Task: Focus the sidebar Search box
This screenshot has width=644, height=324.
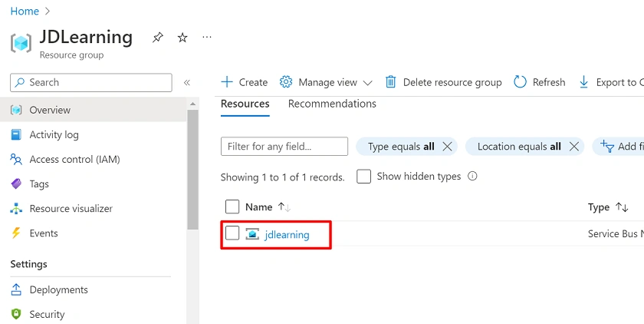Action: coord(91,83)
